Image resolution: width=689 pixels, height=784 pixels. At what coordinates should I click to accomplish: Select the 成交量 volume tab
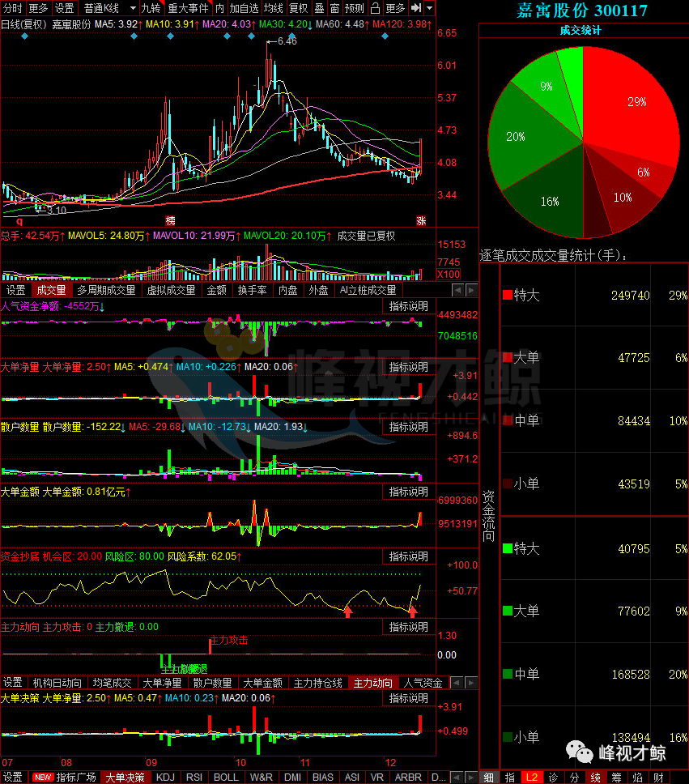point(51,290)
